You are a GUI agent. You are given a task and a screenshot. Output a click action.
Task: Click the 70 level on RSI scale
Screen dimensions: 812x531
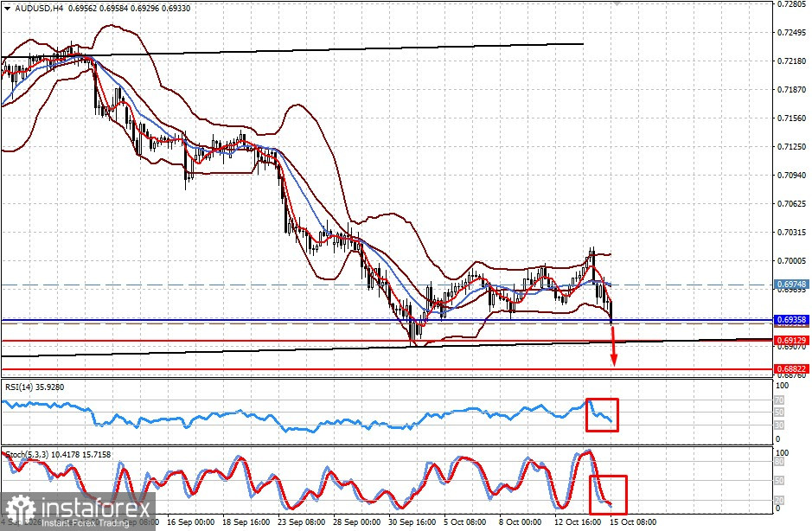(x=779, y=400)
